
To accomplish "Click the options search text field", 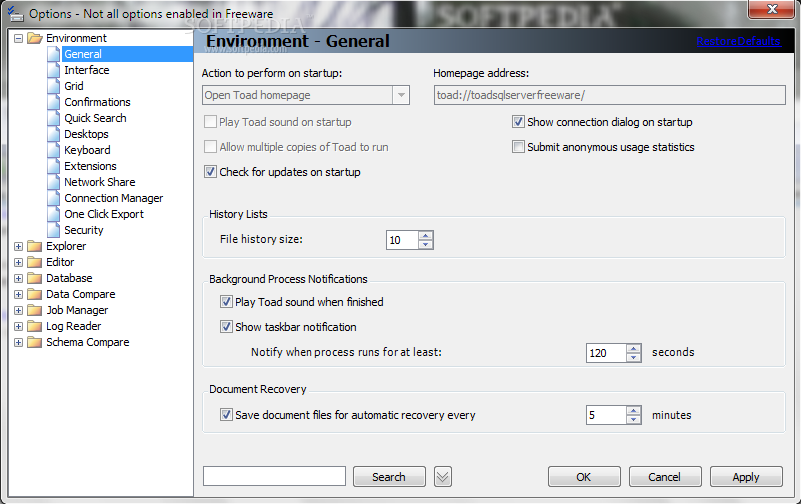I will pyautogui.click(x=274, y=476).
